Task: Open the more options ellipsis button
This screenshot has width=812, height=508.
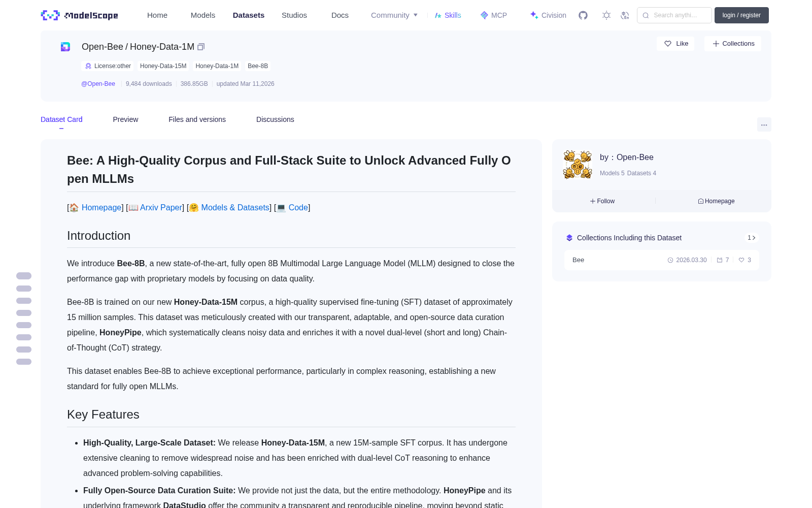Action: pyautogui.click(x=764, y=124)
